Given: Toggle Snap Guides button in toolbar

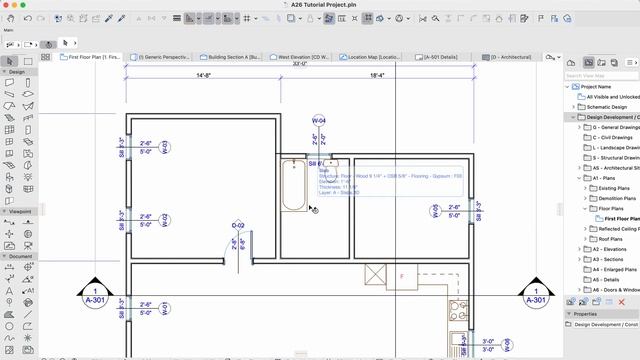Looking at the screenshot, I should click(209, 18).
